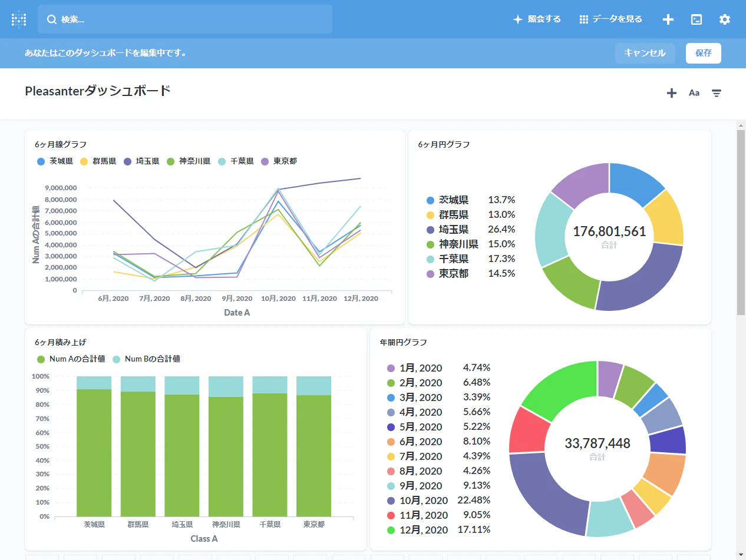Click 5月, 2020 yearly legend row
746x560 pixels.
click(438, 427)
